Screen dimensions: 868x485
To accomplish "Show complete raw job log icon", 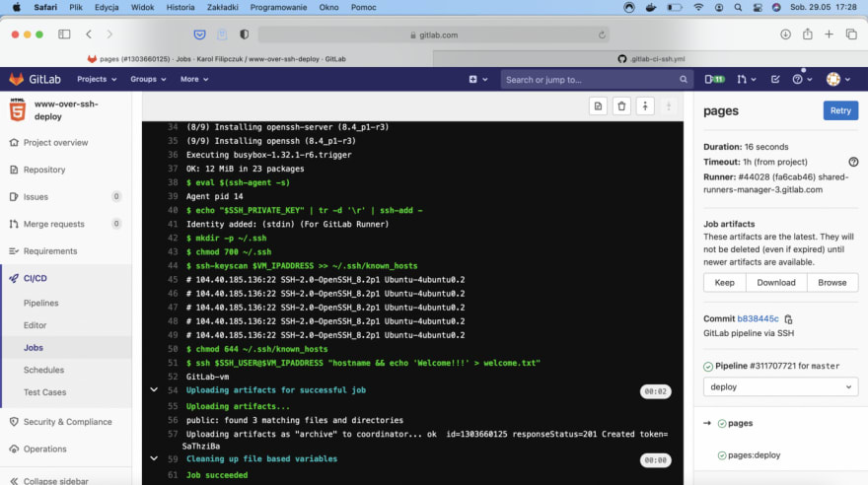I will [x=598, y=106].
